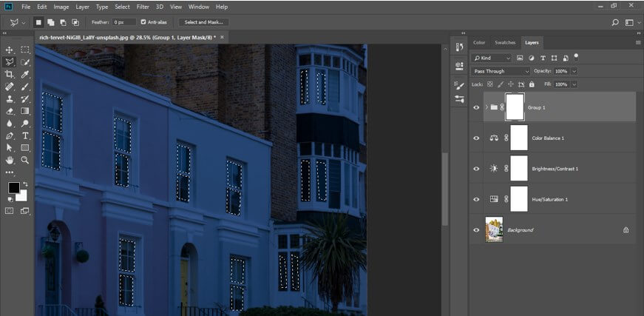Select the History Brush tool
This screenshot has width=644, height=316.
point(25,99)
